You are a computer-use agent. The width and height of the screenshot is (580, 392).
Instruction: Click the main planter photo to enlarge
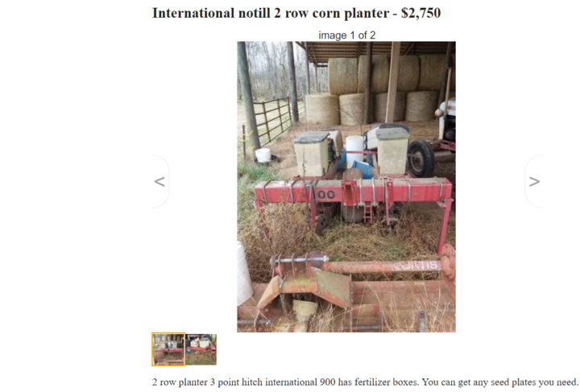(x=346, y=187)
